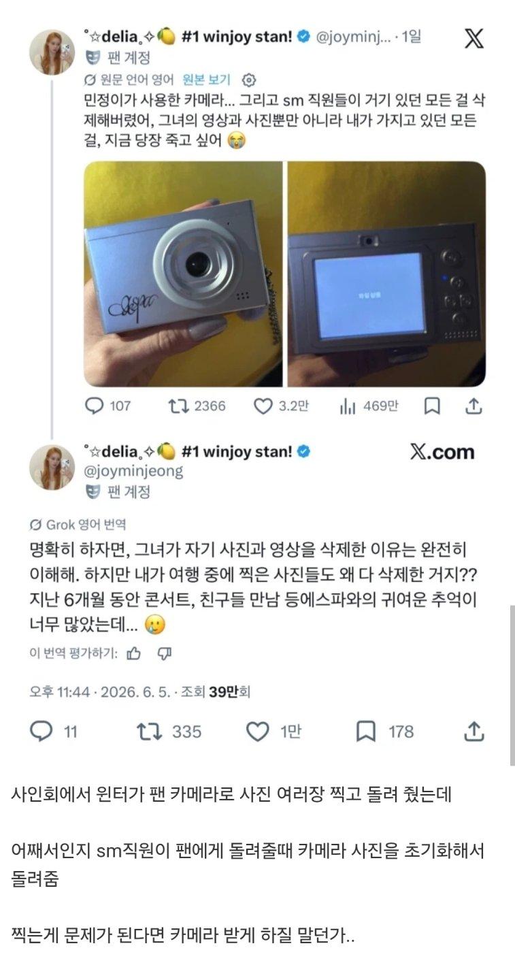The width and height of the screenshot is (515, 980).
Task: Click the delia profile avatar on first tweet
Action: 52,52
